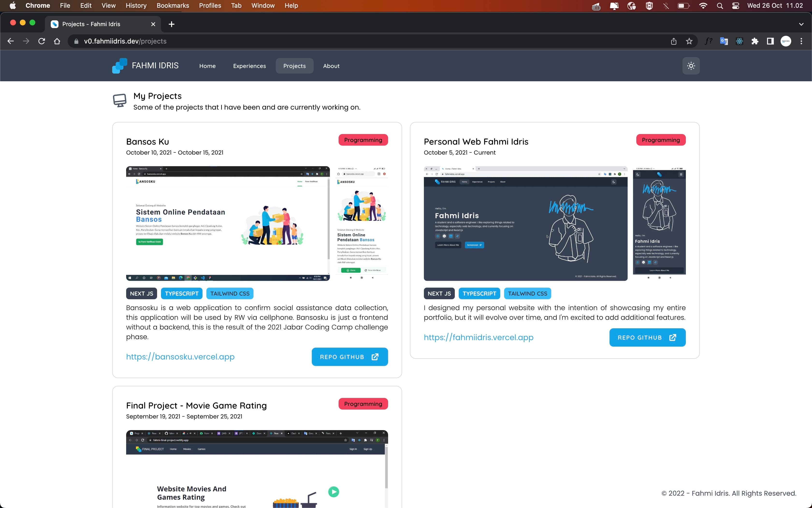The width and height of the screenshot is (812, 508).
Task: Open Personal Web desktop screenshot thumbnail
Action: click(525, 224)
